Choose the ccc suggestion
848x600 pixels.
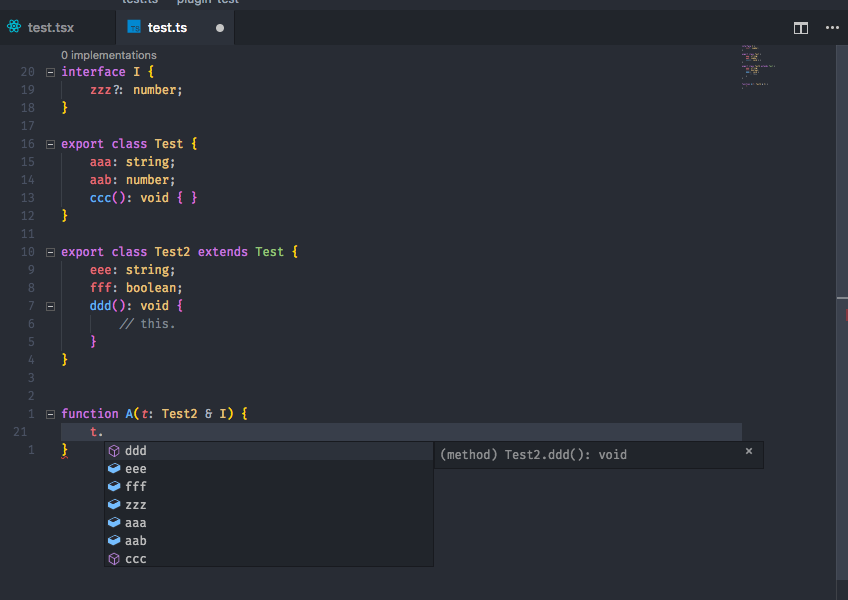pyautogui.click(x=269, y=558)
